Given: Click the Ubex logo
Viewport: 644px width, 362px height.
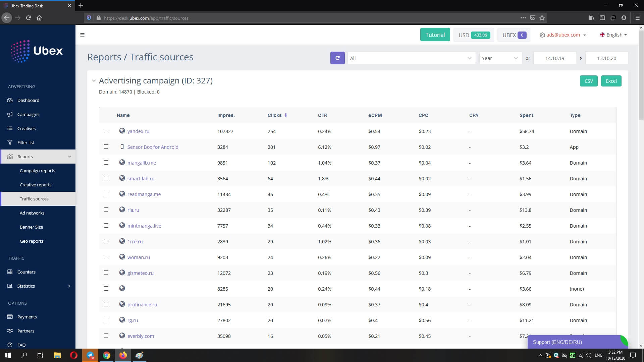Looking at the screenshot, I should [x=37, y=51].
